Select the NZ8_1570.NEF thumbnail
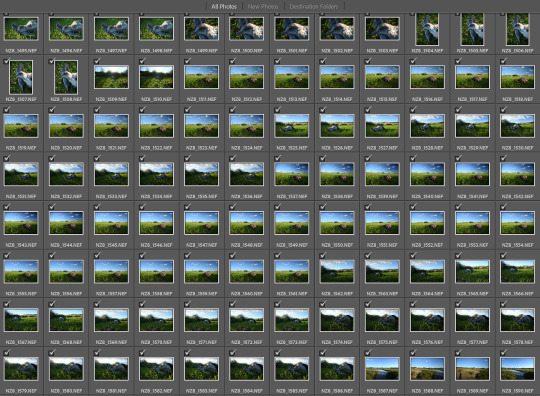540x396 pixels. pyautogui.click(x=156, y=320)
